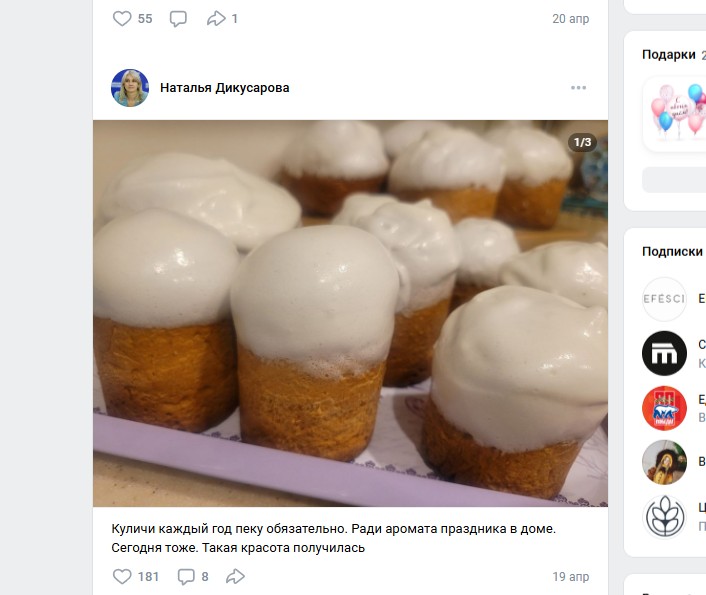Open the Подписки subscriptions list
This screenshot has height=595, width=706.
pos(672,252)
